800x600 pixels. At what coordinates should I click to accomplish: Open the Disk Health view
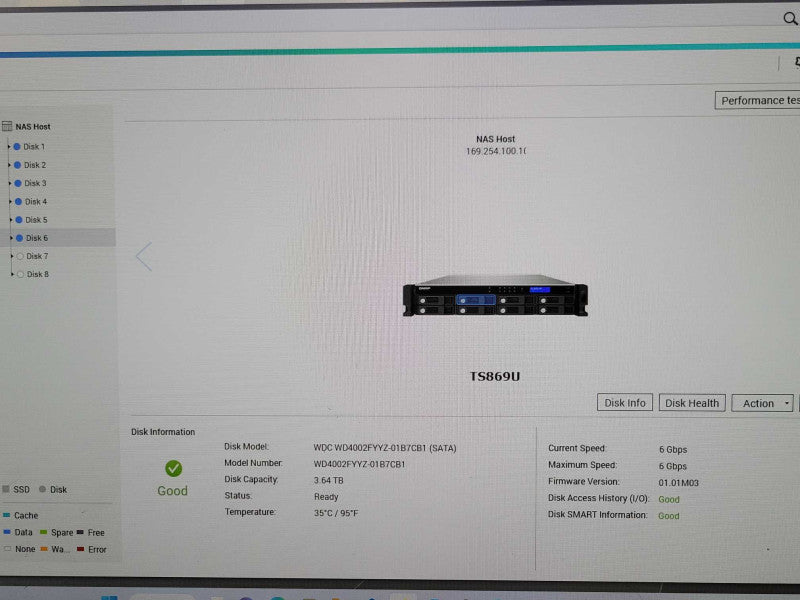coord(692,403)
